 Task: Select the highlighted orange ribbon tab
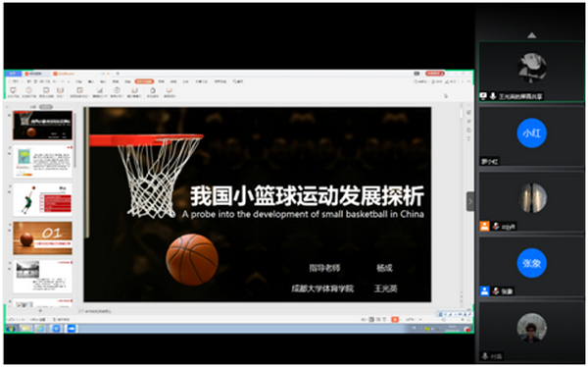coord(144,81)
